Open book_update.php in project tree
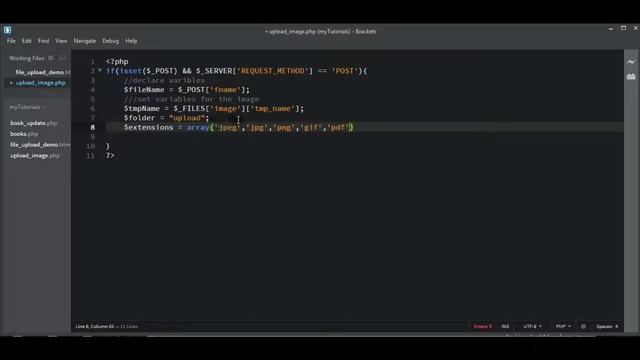 33,123
